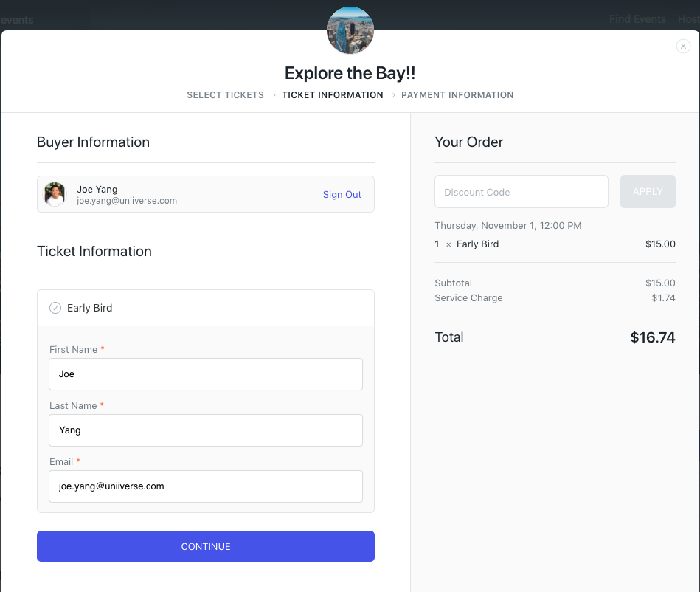Click the First Name input field
Viewport: 700px width, 592px height.
(x=206, y=374)
